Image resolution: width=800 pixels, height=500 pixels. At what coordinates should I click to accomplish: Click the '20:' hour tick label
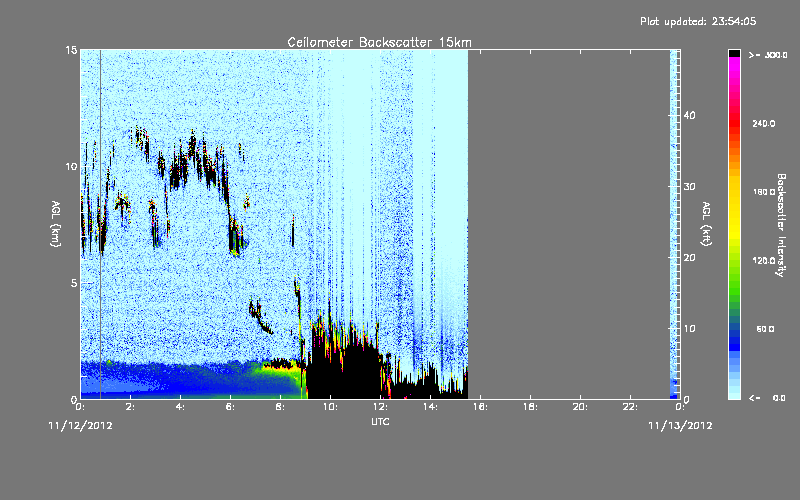581,407
